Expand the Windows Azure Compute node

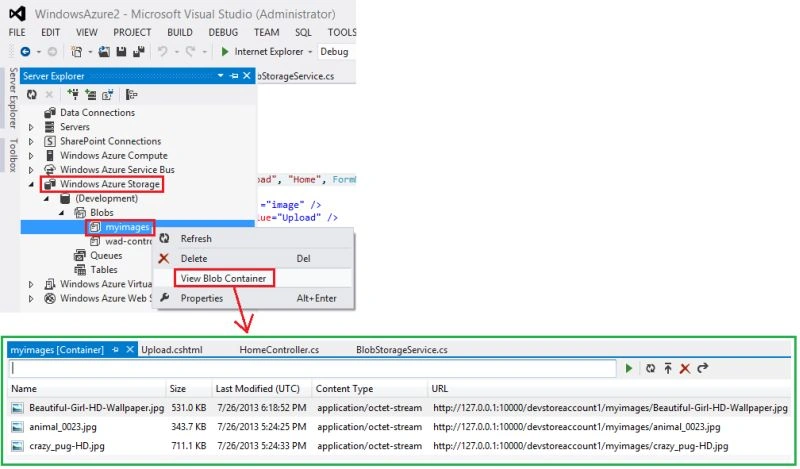click(x=31, y=156)
